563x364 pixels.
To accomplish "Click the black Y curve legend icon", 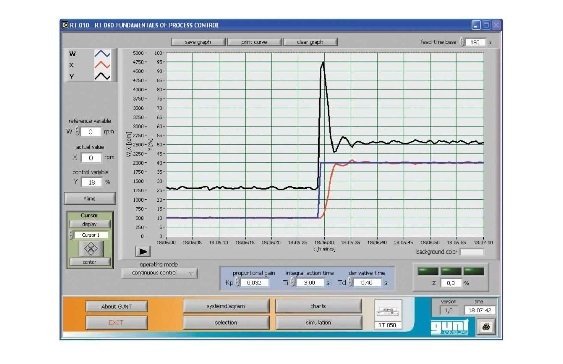I will tap(102, 76).
